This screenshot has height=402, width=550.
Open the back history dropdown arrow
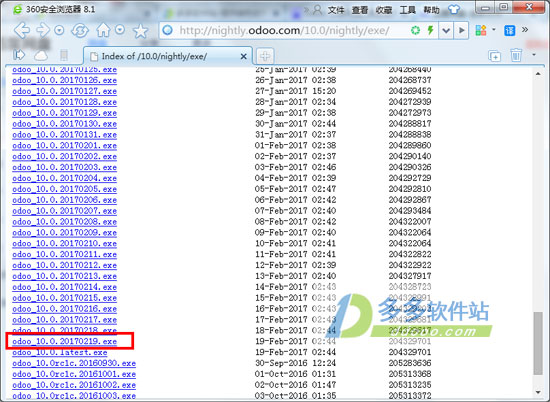pyautogui.click(x=59, y=30)
